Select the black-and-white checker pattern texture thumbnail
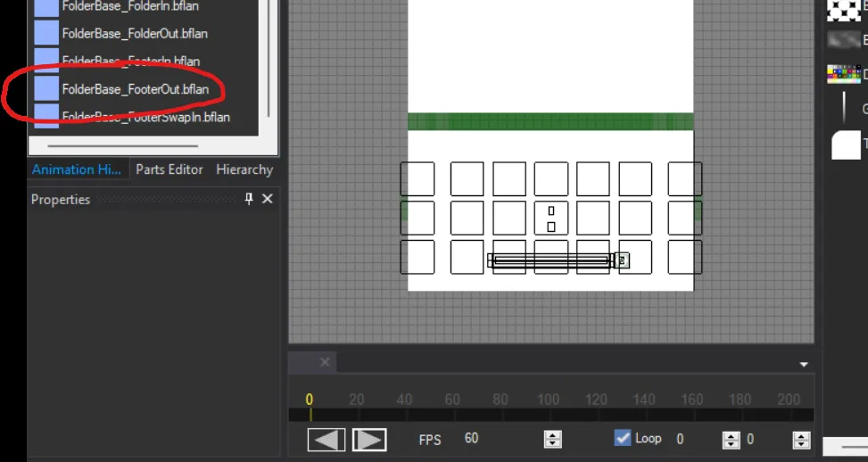Screen dimensions: 868x462 point(843,9)
